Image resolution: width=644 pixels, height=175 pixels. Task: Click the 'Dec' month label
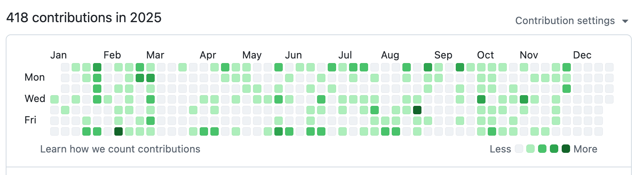point(582,55)
